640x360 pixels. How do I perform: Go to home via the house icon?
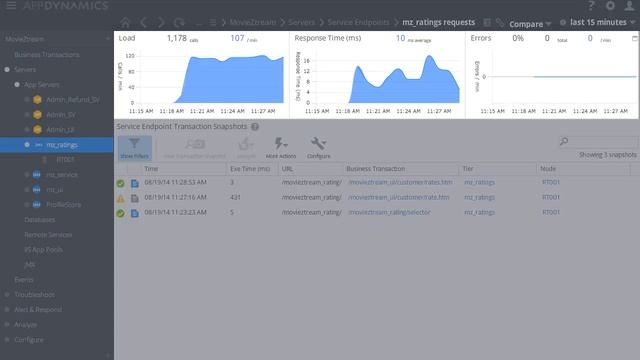click(x=126, y=22)
